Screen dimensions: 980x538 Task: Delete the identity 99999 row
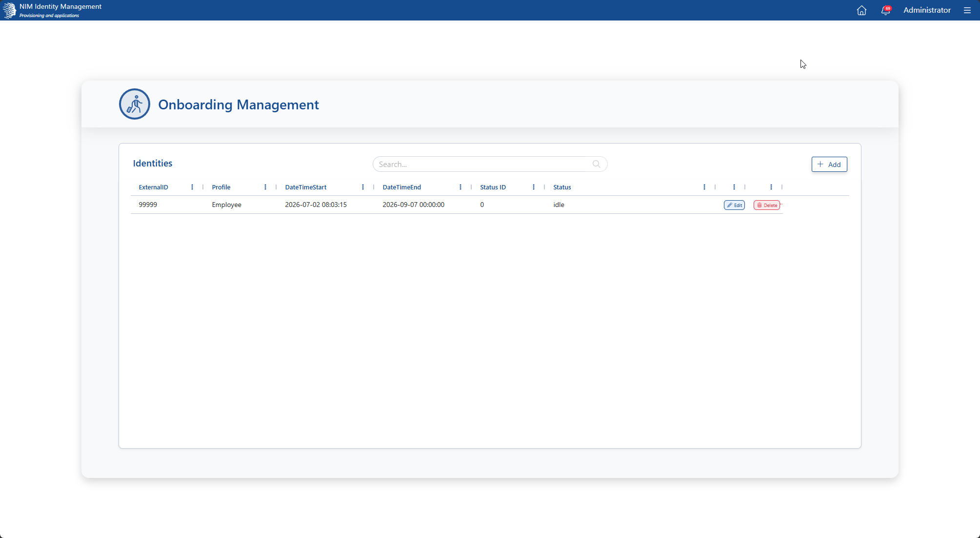767,205
